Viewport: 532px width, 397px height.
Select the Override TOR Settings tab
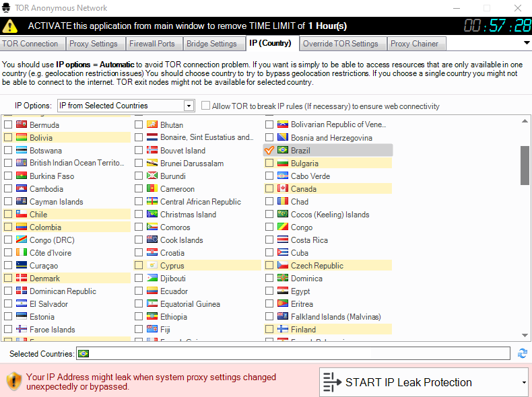343,44
